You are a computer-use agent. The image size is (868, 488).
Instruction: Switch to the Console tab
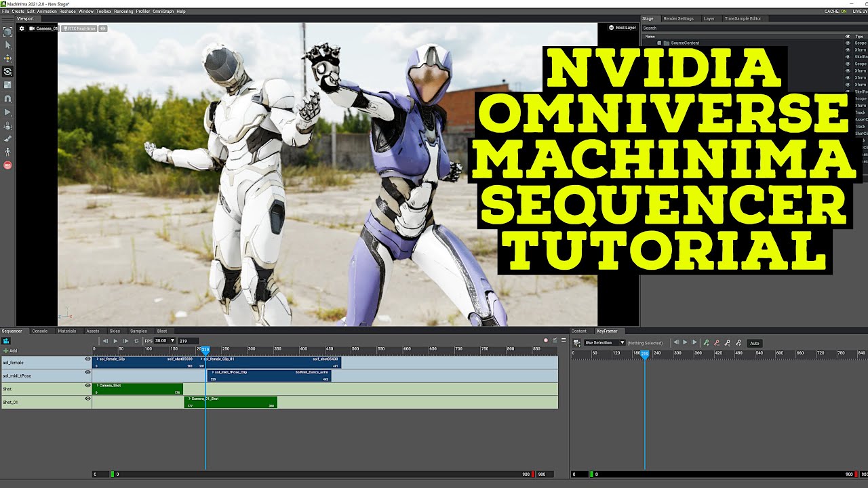[40, 331]
